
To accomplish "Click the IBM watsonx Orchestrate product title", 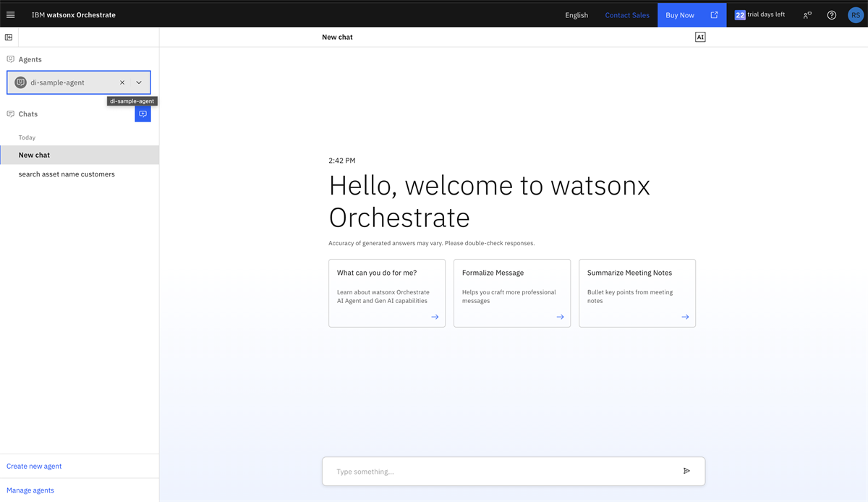I will click(x=74, y=14).
